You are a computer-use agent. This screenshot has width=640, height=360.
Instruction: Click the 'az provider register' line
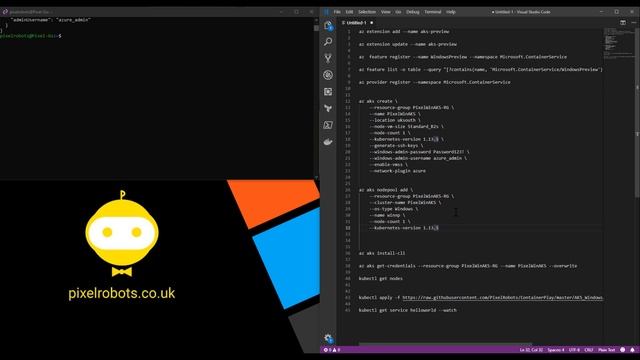434,82
